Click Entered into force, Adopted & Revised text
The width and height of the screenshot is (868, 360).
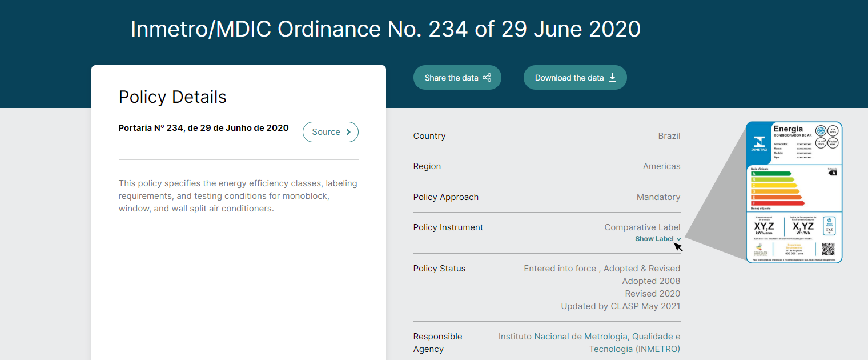602,269
